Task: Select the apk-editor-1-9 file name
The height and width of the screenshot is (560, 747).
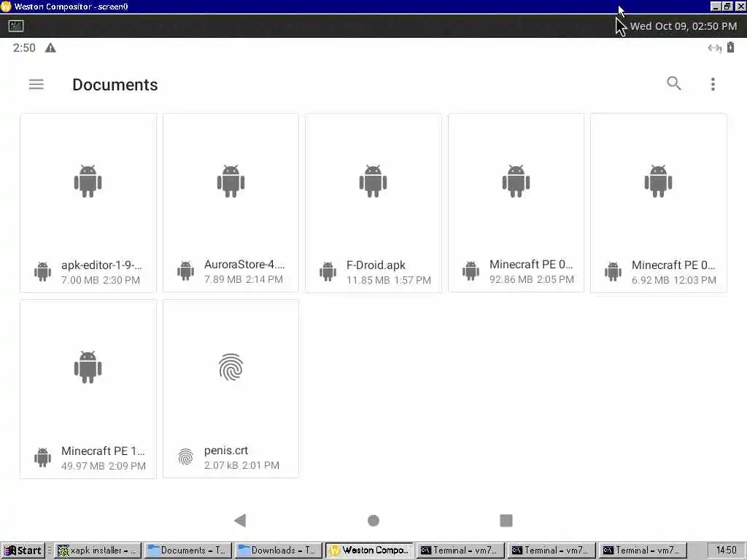Action: tap(101, 265)
